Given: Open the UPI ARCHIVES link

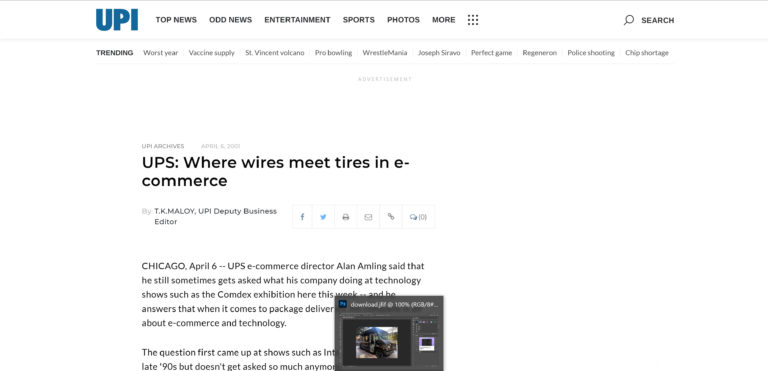Looking at the screenshot, I should point(163,146).
